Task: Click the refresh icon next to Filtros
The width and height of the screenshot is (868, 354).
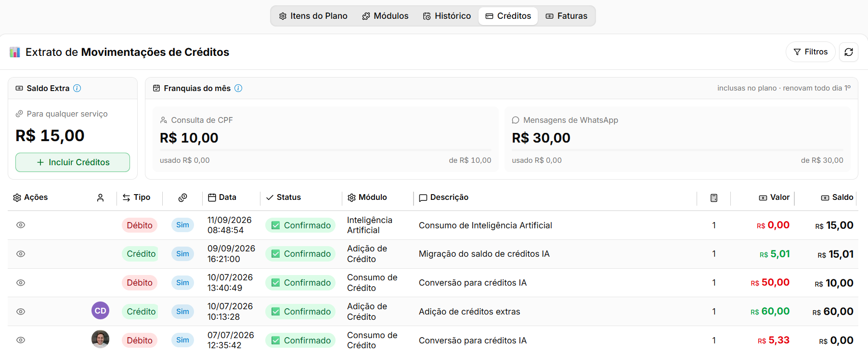Action: (849, 52)
